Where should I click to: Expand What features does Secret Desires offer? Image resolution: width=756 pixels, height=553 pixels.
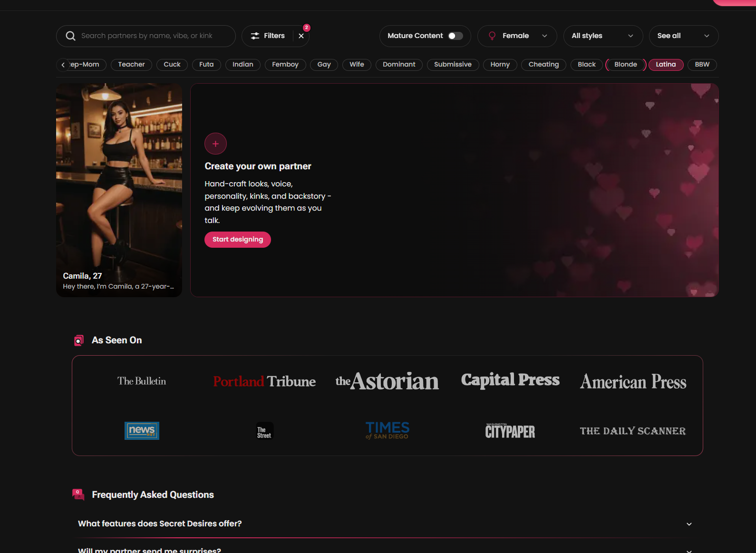coord(383,524)
